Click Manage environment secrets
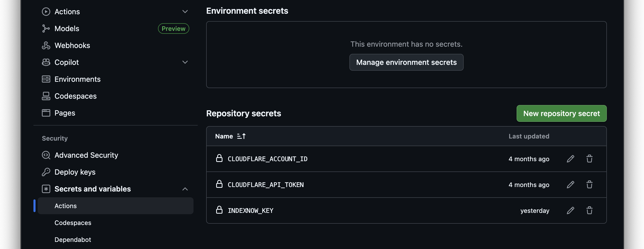The height and width of the screenshot is (249, 644). [x=406, y=62]
